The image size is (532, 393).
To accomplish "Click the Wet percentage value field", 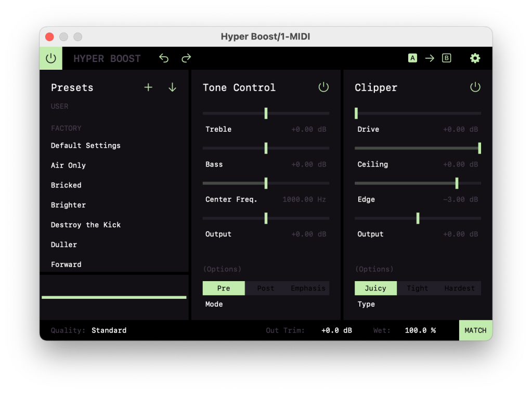I will point(420,330).
